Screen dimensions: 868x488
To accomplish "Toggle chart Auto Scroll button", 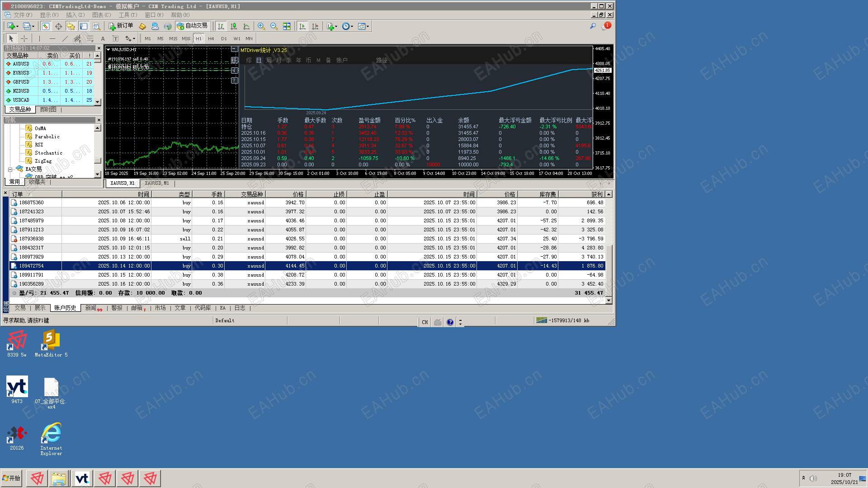I will 302,26.
